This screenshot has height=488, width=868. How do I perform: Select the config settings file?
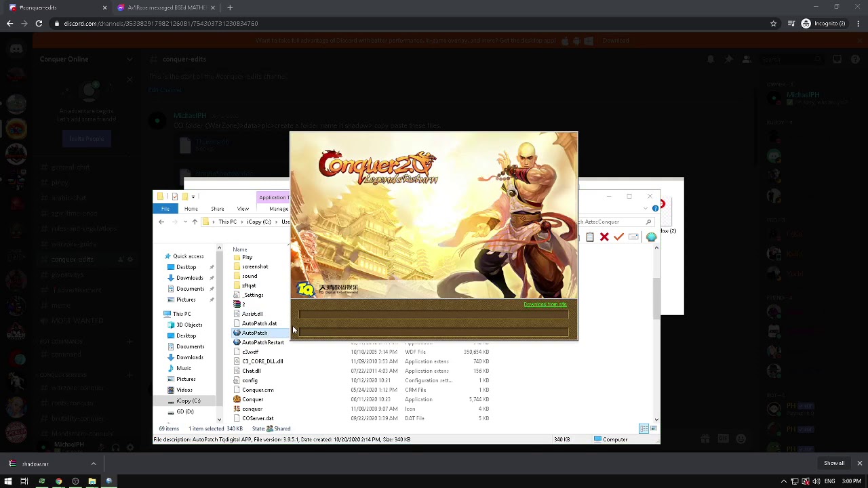coord(245,380)
